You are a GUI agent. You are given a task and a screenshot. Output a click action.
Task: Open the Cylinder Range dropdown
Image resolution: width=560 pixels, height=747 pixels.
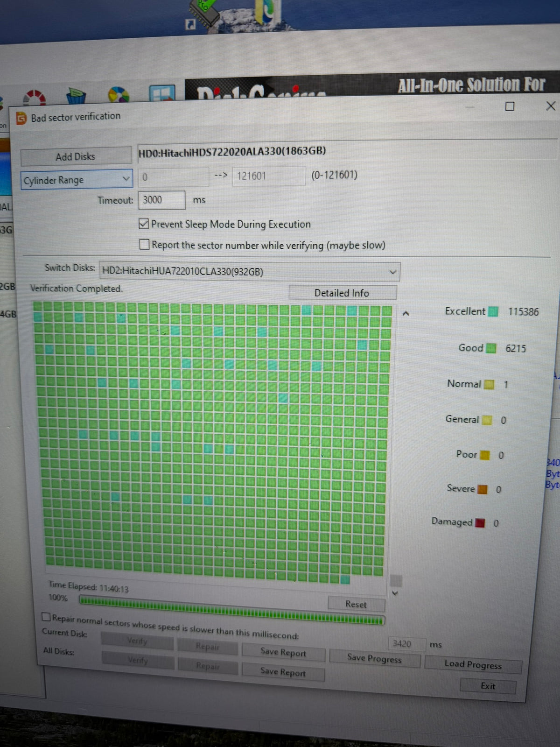pyautogui.click(x=77, y=180)
